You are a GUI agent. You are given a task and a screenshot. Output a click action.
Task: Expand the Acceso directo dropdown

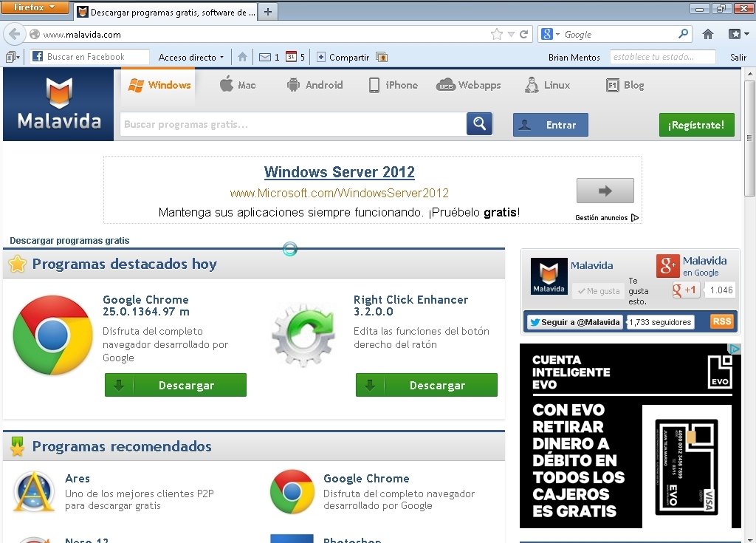pos(191,57)
